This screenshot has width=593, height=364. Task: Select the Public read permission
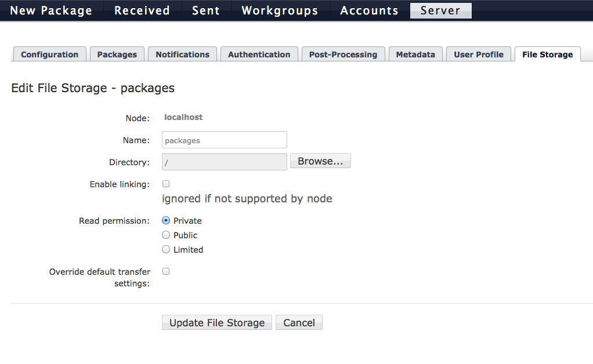166,235
